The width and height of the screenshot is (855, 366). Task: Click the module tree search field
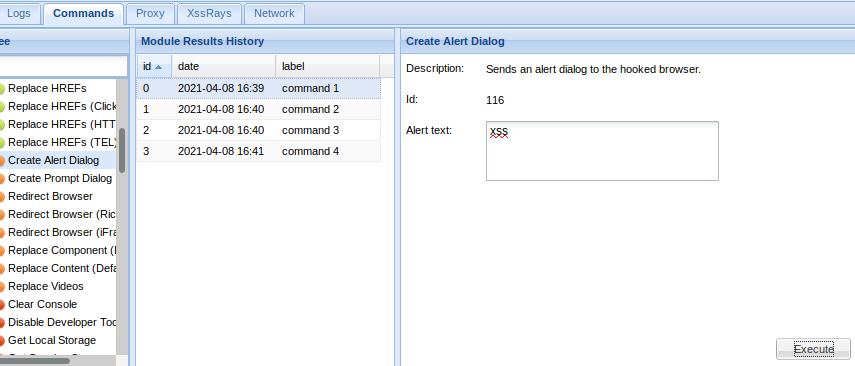pos(63,67)
